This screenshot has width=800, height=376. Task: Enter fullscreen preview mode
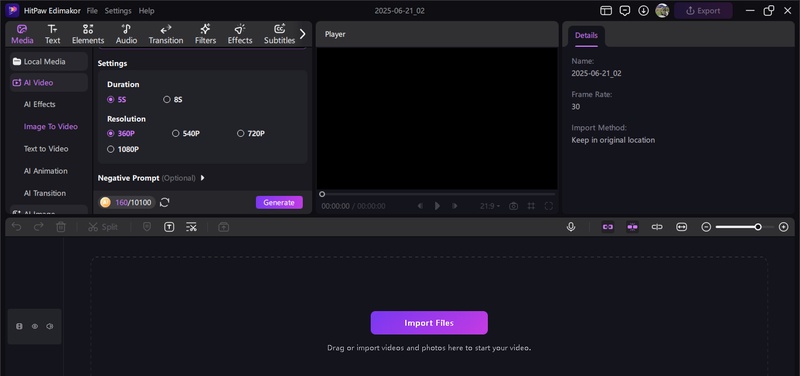548,206
